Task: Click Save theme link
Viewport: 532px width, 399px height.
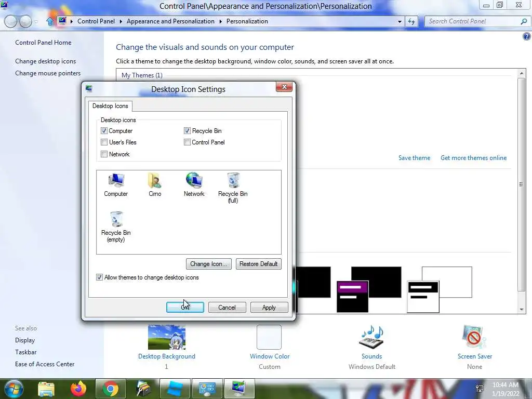Action: 414,158
